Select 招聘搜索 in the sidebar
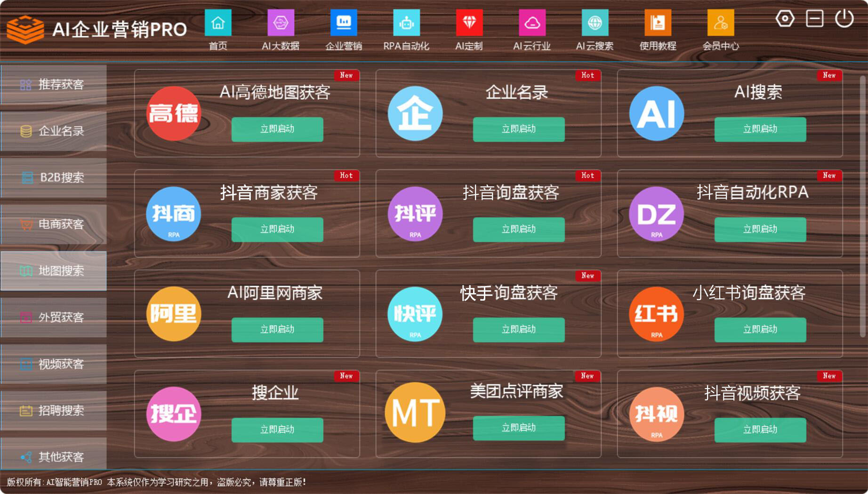The width and height of the screenshot is (868, 494). point(54,411)
